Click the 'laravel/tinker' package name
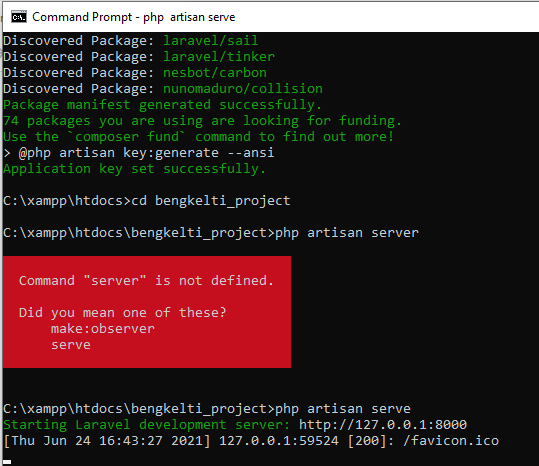 (x=219, y=57)
